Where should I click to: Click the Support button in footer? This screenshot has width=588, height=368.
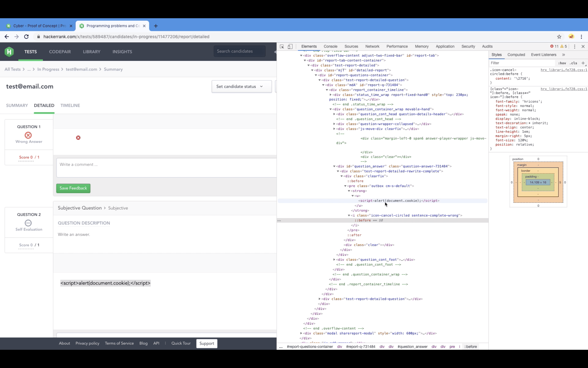[x=207, y=343]
